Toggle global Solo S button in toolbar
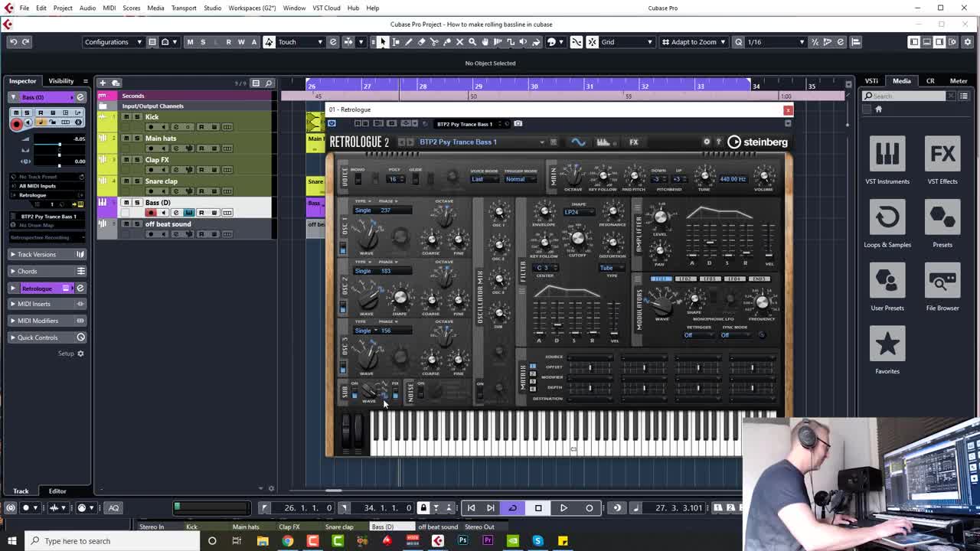 (203, 42)
